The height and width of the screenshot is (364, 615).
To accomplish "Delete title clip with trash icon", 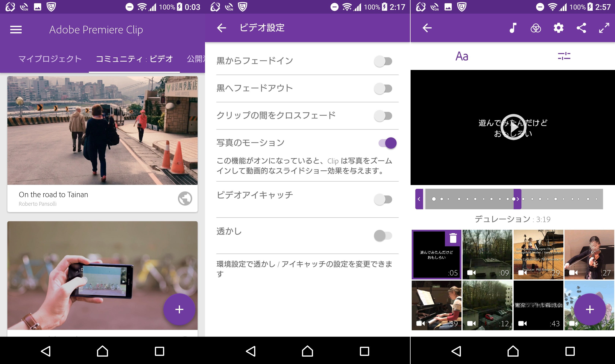I will tap(453, 238).
